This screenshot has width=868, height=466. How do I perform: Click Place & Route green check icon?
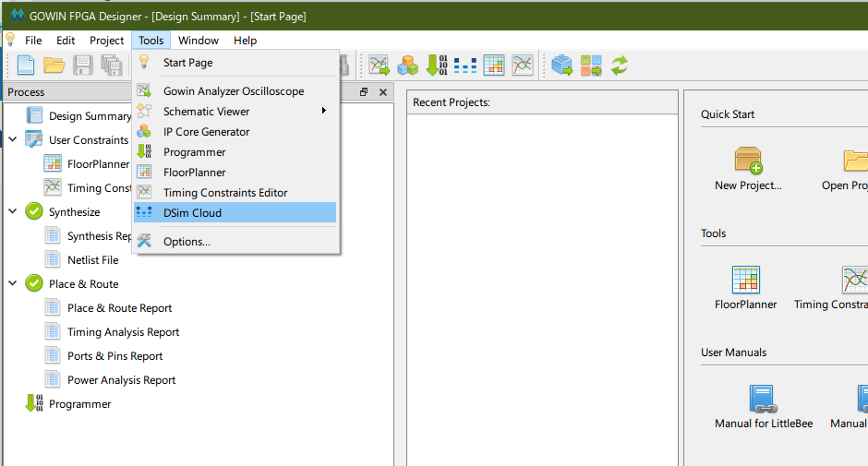[x=34, y=283]
